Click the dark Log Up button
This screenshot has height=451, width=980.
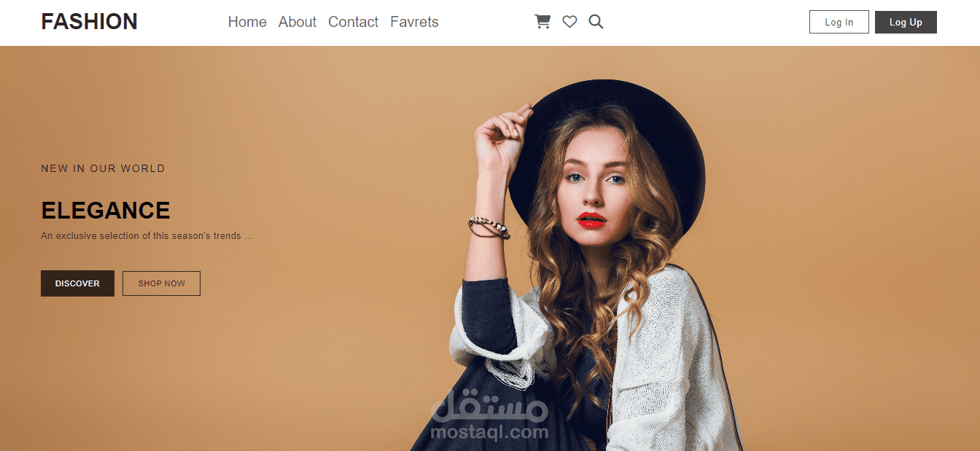906,22
